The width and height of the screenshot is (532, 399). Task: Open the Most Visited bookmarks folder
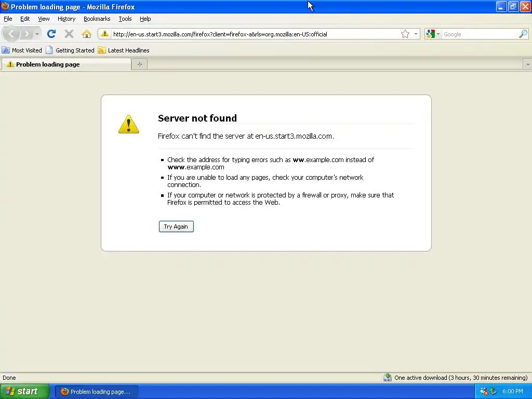click(x=22, y=50)
